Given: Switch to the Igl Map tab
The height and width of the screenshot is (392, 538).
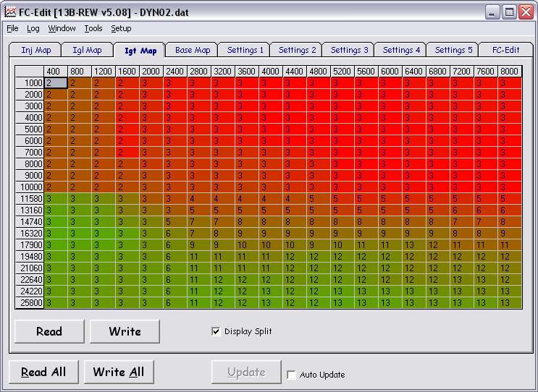Looking at the screenshot, I should pyautogui.click(x=88, y=50).
